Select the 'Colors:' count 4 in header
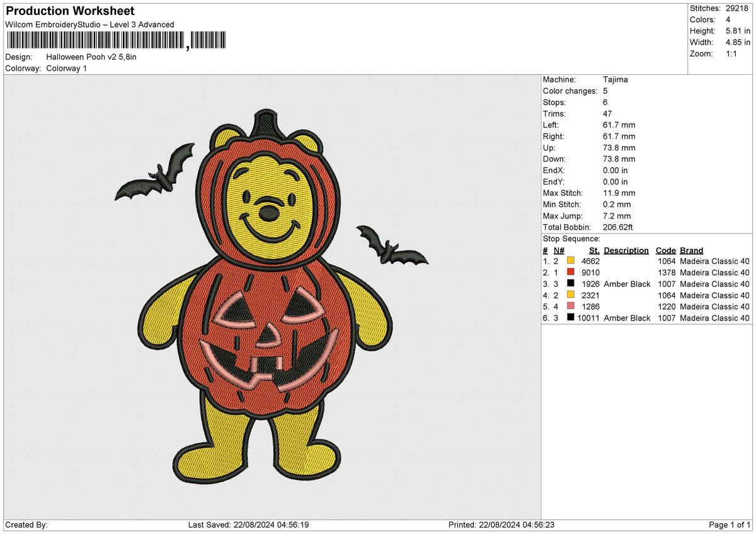The width and height of the screenshot is (756, 534). [730, 20]
